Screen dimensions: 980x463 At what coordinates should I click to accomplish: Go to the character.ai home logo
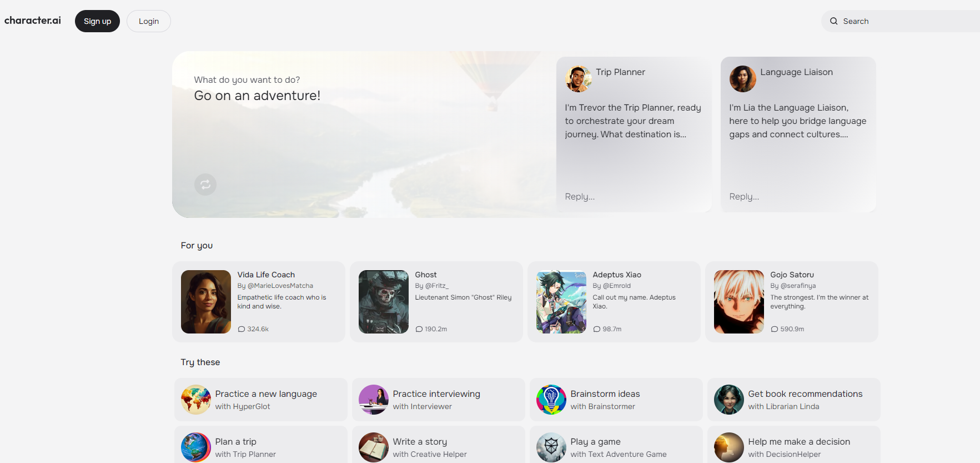click(x=33, y=21)
